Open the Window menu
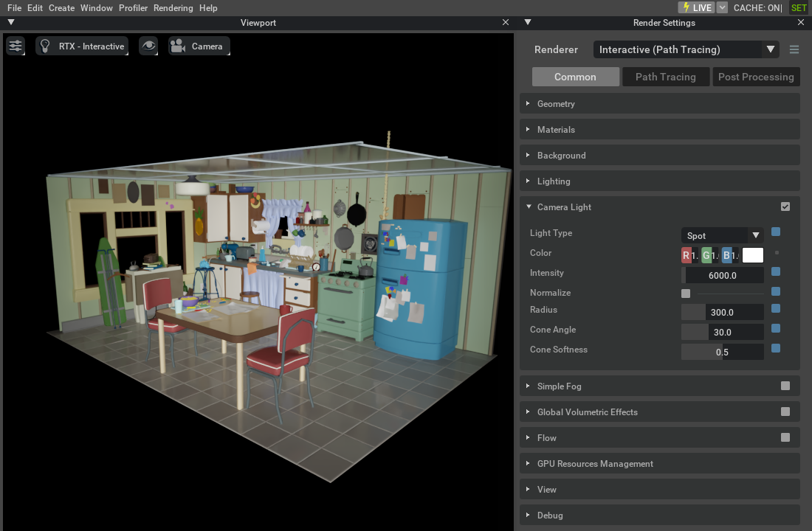Viewport: 812px width, 531px height. [96, 8]
